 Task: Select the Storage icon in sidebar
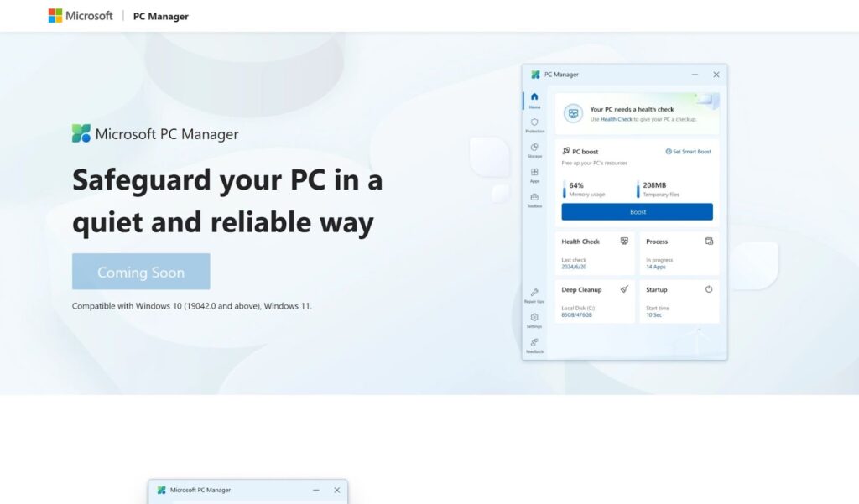534,150
